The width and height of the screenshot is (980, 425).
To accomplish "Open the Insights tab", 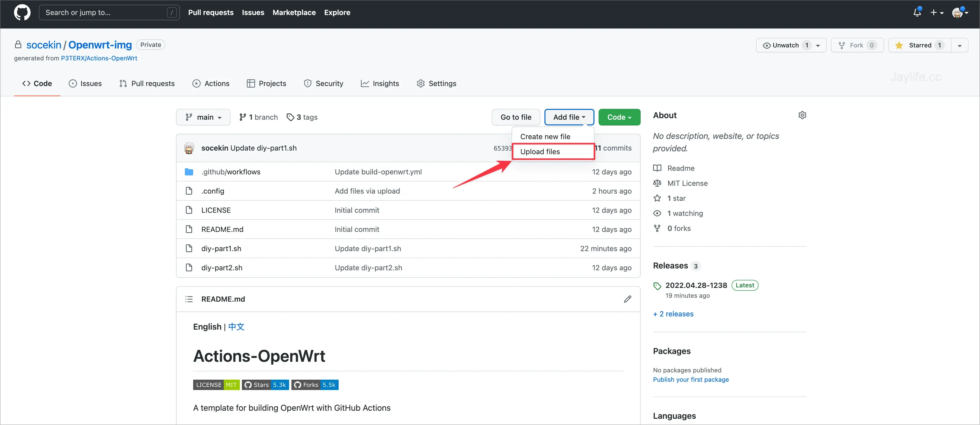I will [x=380, y=83].
